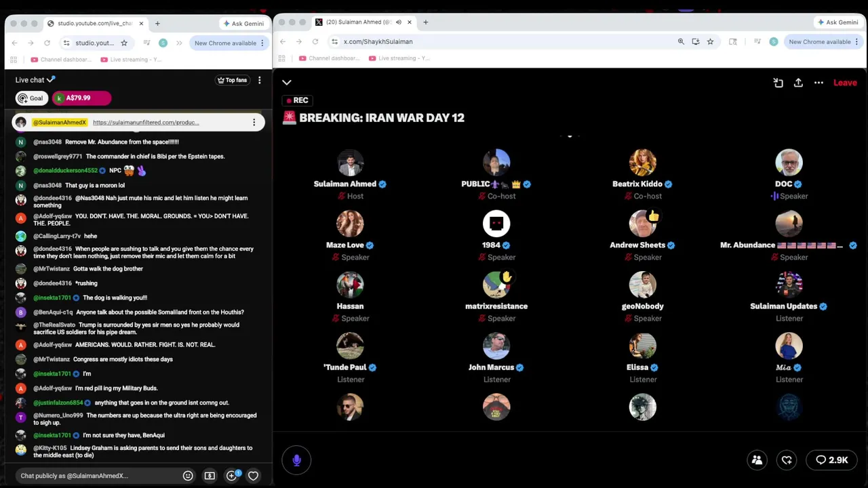Open Beatrix Kiddo's avatar in the Space
868x488 pixels.
642,163
